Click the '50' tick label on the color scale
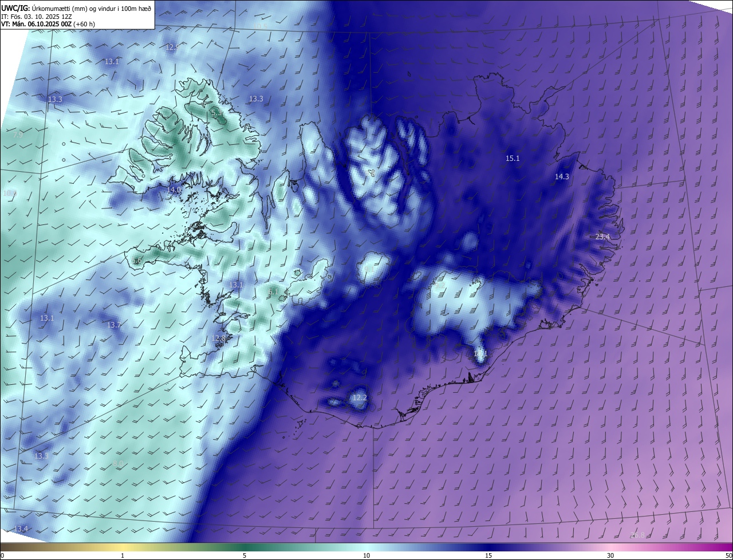The image size is (733, 560). (x=728, y=555)
